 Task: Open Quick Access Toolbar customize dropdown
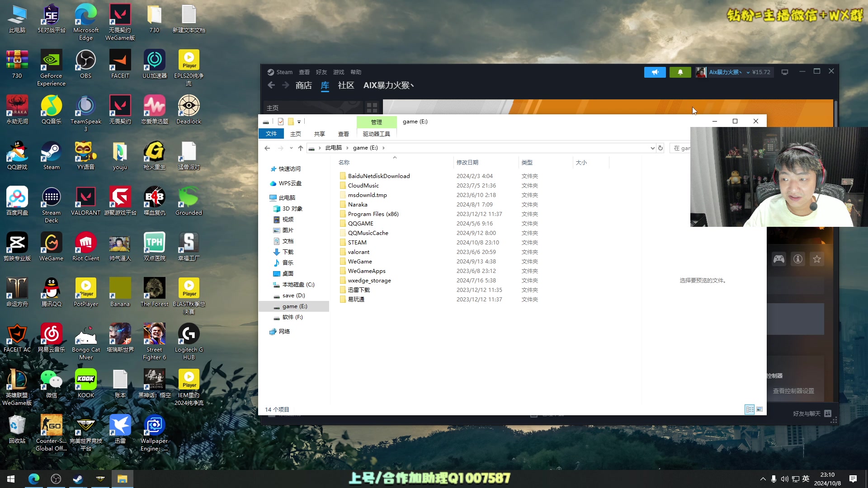(299, 122)
